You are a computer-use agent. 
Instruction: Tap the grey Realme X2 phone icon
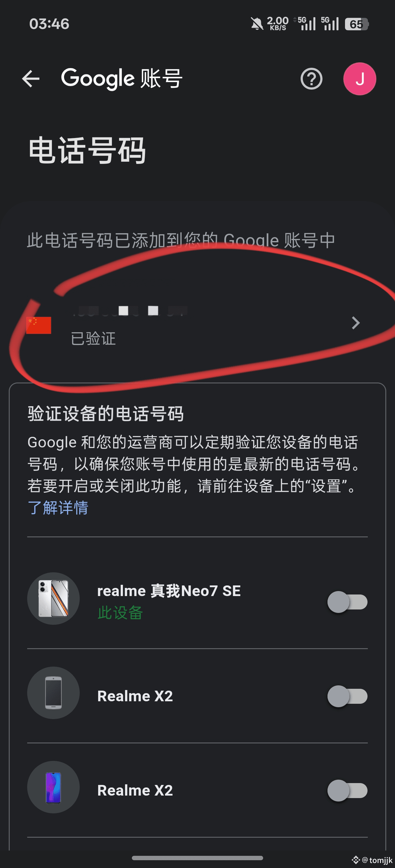(53, 693)
